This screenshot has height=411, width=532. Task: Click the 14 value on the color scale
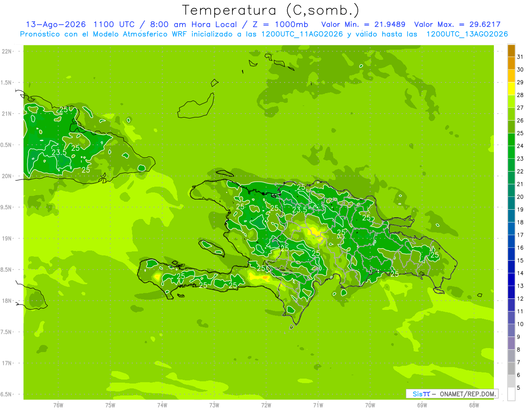pyautogui.click(x=520, y=273)
